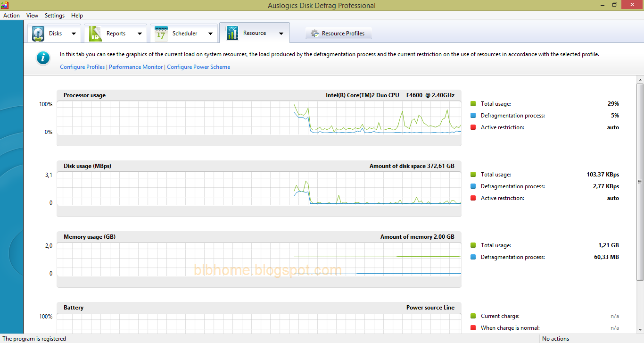
Task: Expand the Scheduler dropdown arrow
Action: pos(210,33)
